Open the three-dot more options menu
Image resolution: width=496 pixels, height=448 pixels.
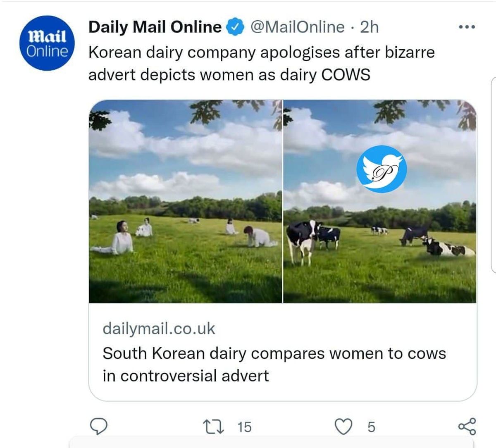click(467, 27)
